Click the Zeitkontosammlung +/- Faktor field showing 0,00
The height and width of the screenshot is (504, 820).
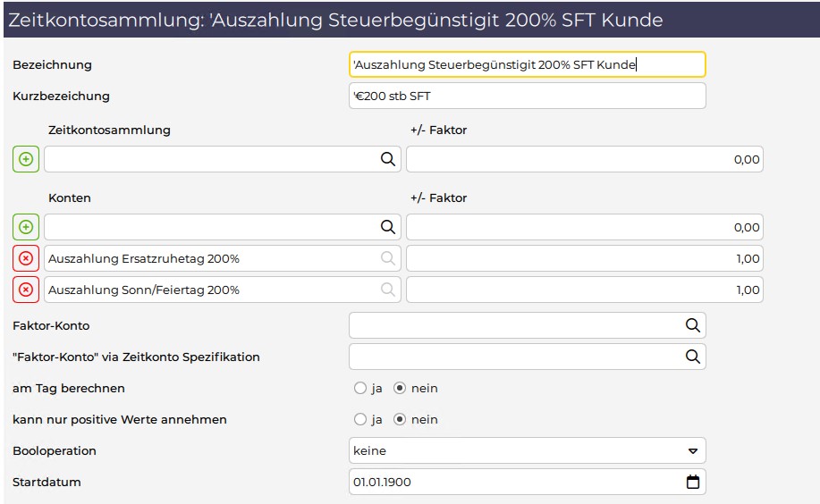tap(585, 159)
